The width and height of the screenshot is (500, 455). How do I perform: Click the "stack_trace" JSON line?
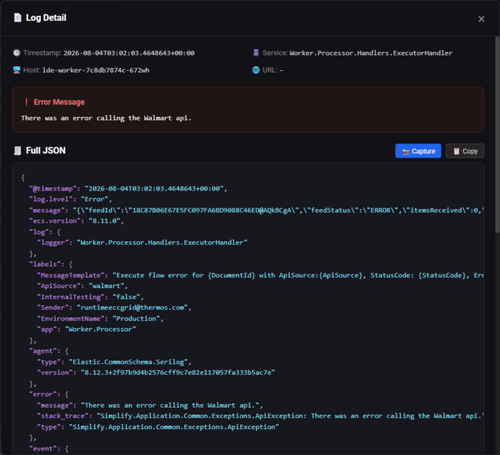tap(260, 416)
